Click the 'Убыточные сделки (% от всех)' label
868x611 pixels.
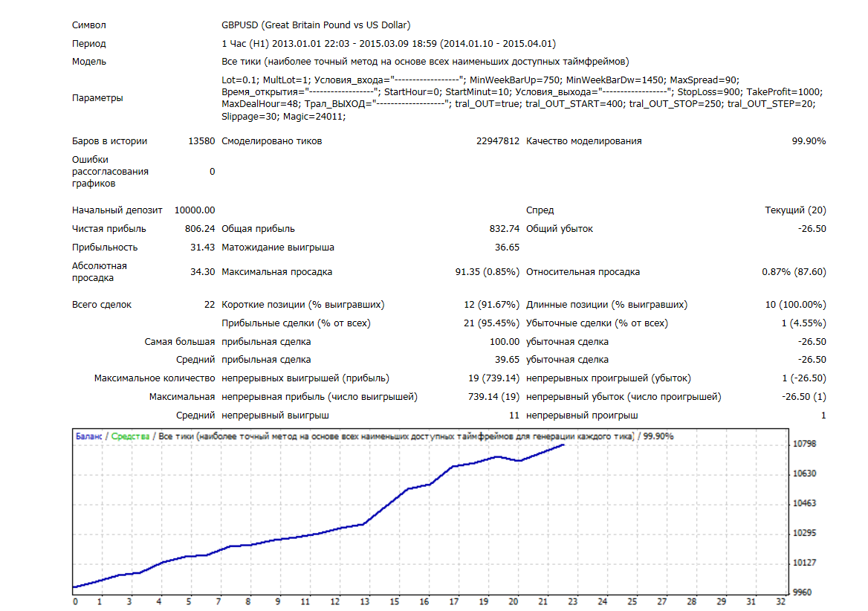point(597,323)
